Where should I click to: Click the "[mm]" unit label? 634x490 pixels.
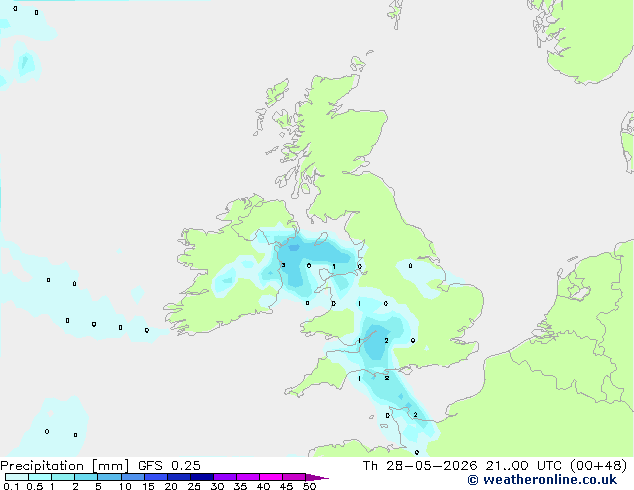pyautogui.click(x=110, y=466)
